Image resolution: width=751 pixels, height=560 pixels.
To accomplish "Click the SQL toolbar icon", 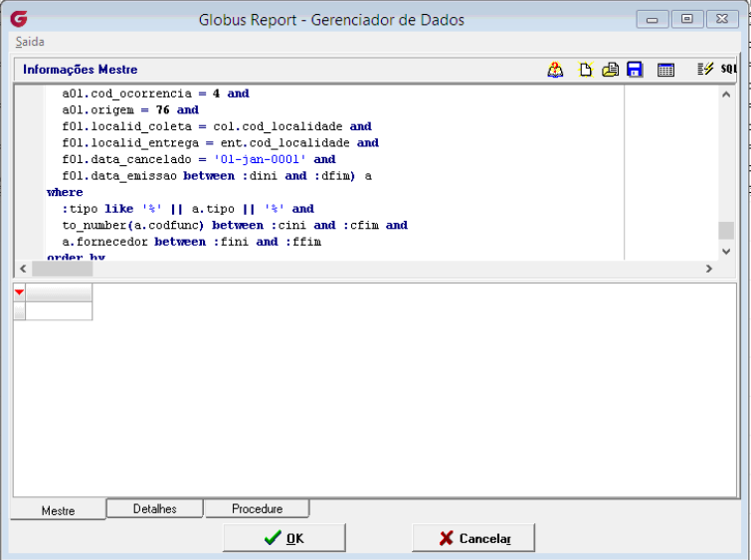I will (x=728, y=69).
